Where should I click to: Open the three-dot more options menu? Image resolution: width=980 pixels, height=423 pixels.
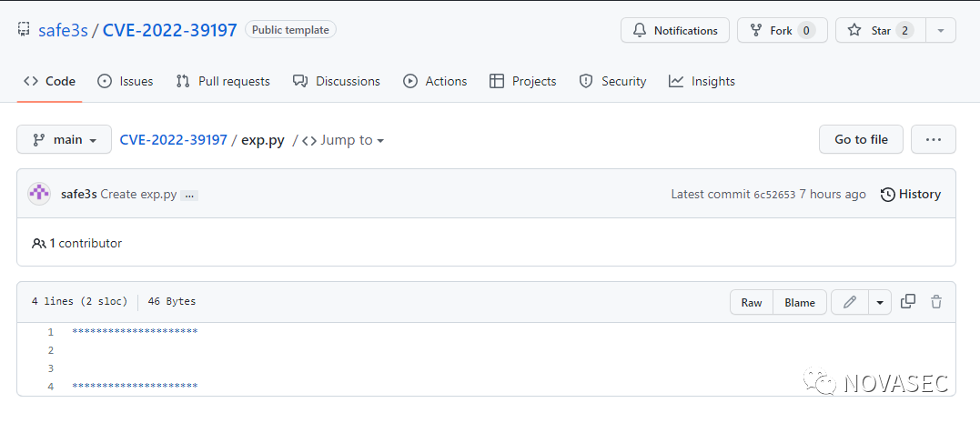(x=933, y=139)
